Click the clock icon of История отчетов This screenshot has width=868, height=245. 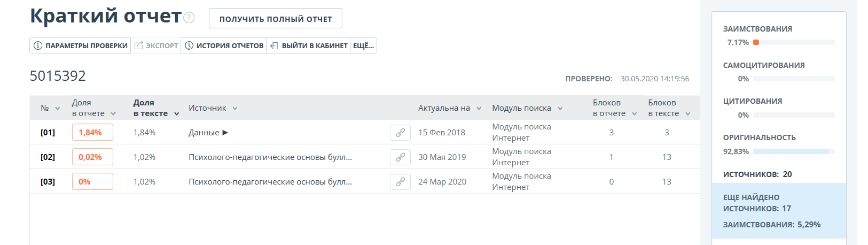(x=189, y=46)
